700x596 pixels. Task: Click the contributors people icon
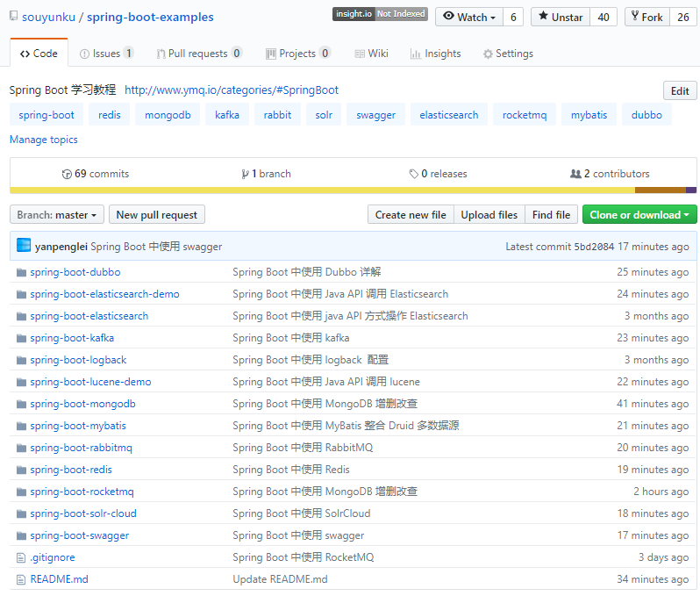(575, 174)
